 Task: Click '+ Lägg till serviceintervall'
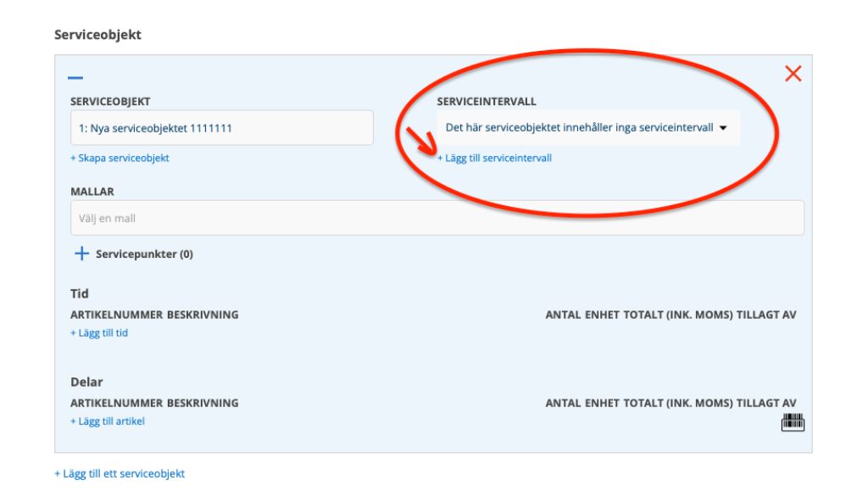pos(494,158)
